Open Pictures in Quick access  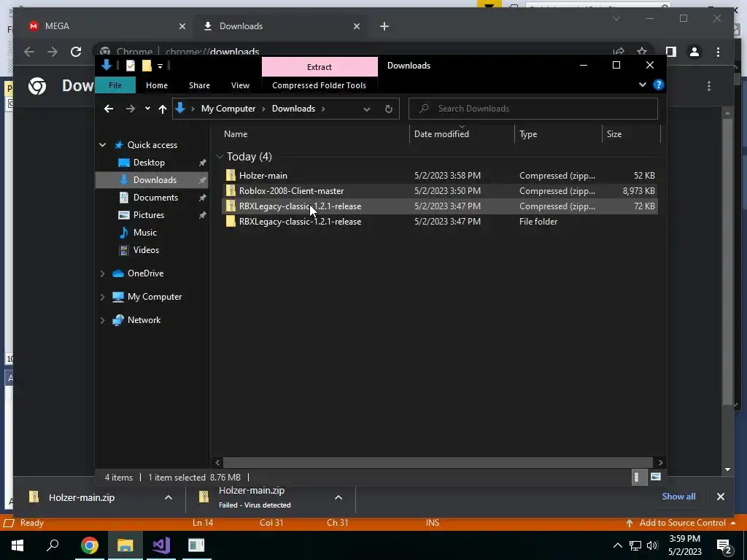click(x=149, y=215)
